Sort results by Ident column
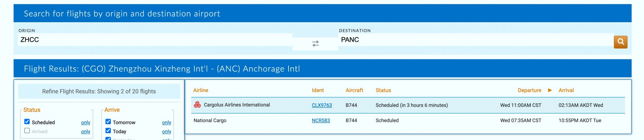The image size is (644, 140). coord(317,90)
